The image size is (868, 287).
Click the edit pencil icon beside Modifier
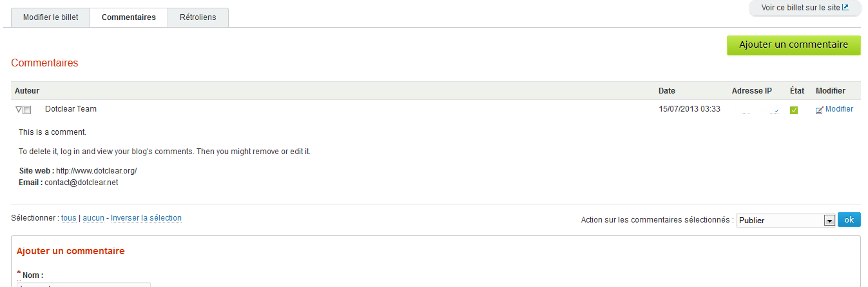click(x=819, y=110)
